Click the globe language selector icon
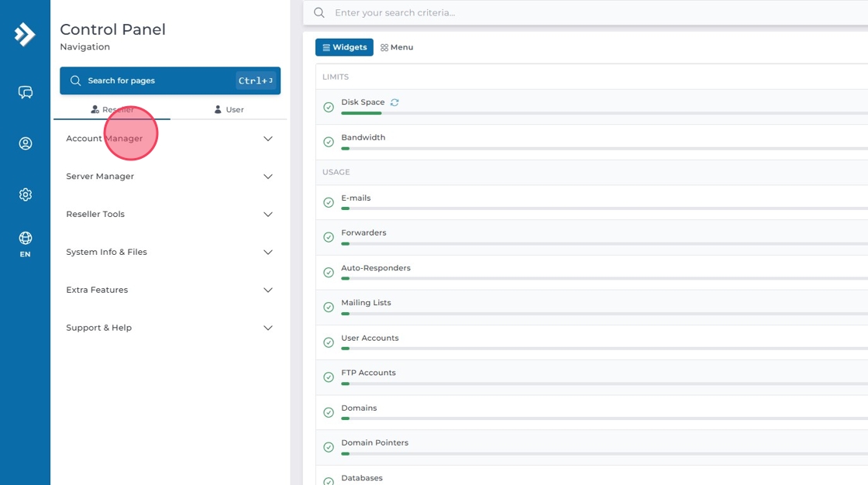This screenshot has width=868, height=485. [26, 239]
